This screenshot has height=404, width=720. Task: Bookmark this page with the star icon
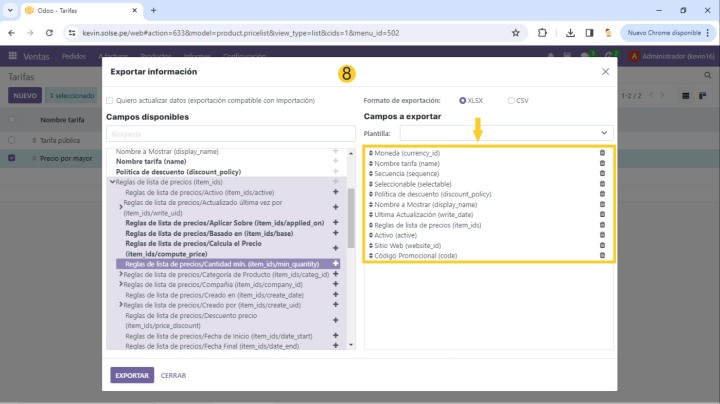click(515, 32)
